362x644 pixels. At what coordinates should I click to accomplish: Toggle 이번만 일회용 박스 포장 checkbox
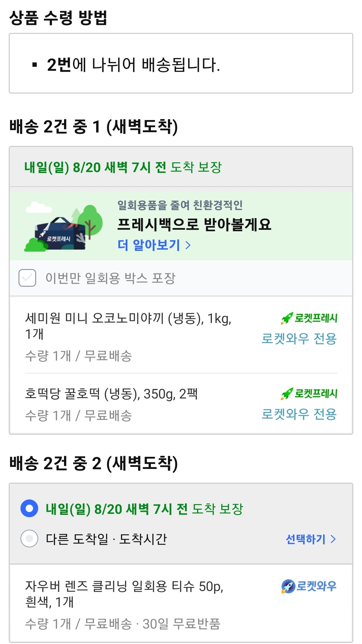[x=27, y=278]
